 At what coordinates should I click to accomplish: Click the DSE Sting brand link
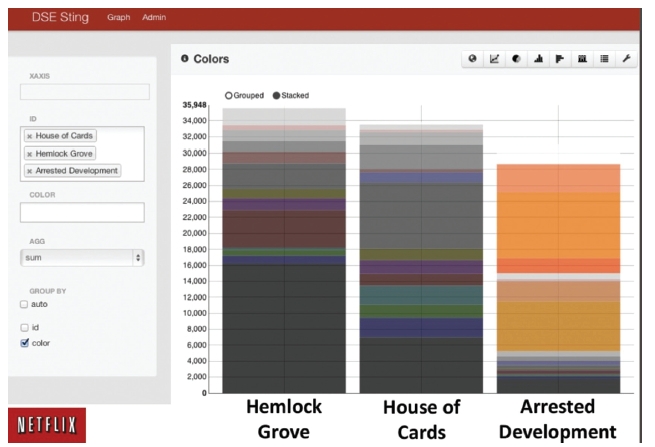pos(61,17)
